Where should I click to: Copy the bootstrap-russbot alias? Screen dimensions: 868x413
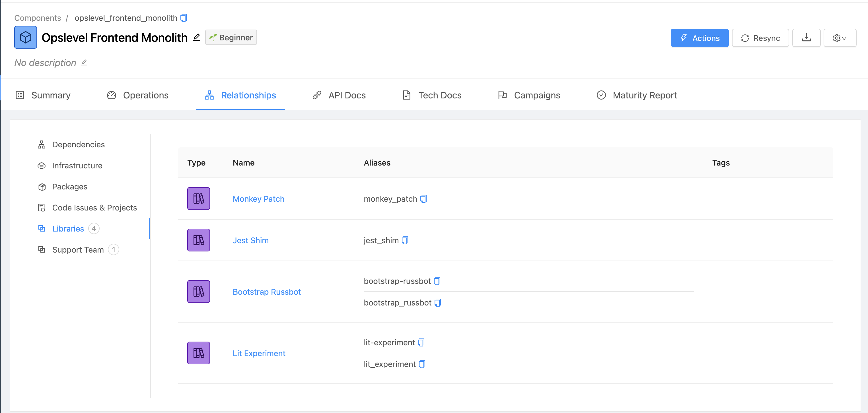point(437,281)
